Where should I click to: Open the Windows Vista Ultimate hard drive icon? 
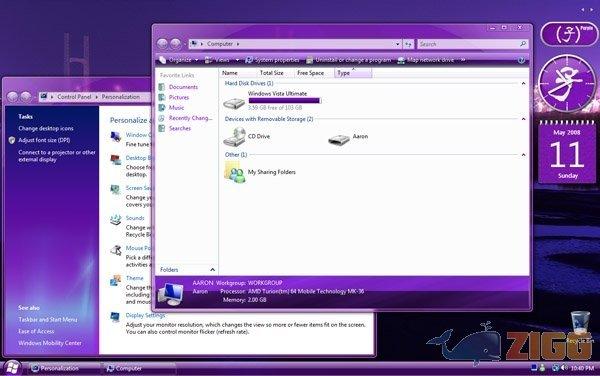[234, 103]
